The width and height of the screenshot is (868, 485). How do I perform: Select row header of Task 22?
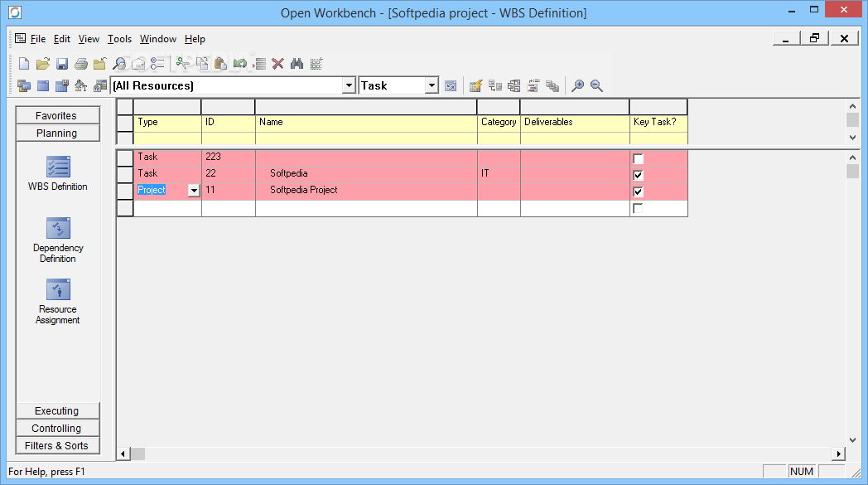tap(125, 174)
